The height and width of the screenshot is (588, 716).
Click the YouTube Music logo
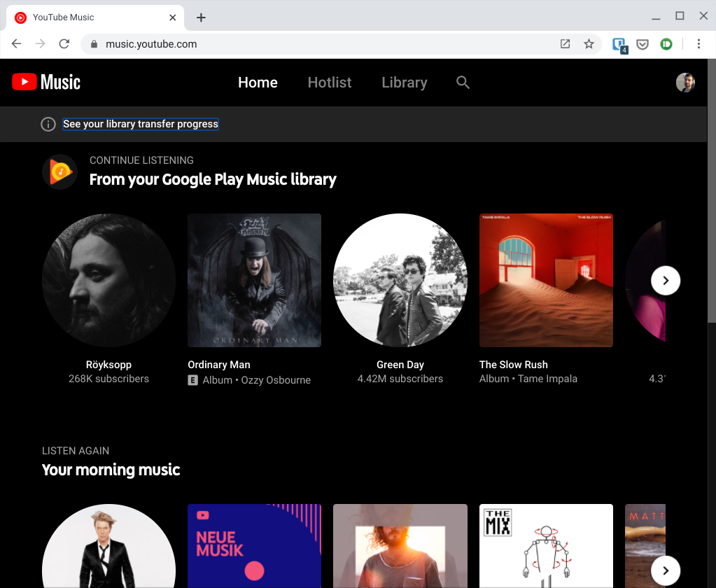coord(45,82)
